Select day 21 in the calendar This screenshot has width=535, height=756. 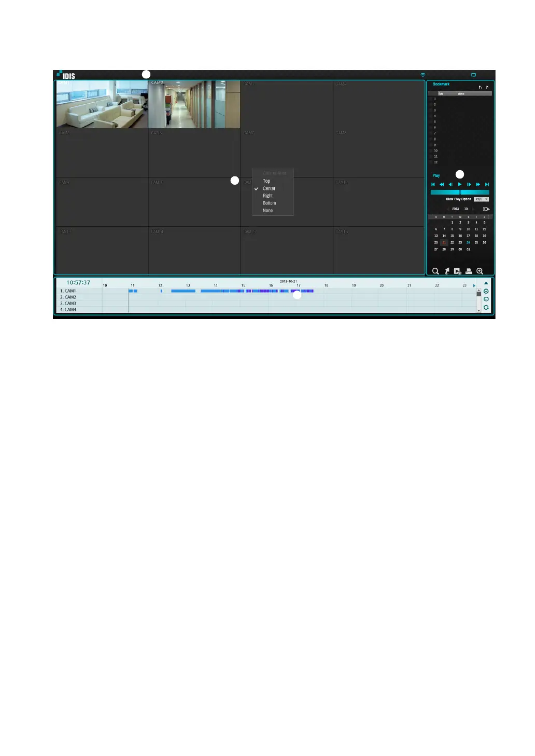pos(444,242)
